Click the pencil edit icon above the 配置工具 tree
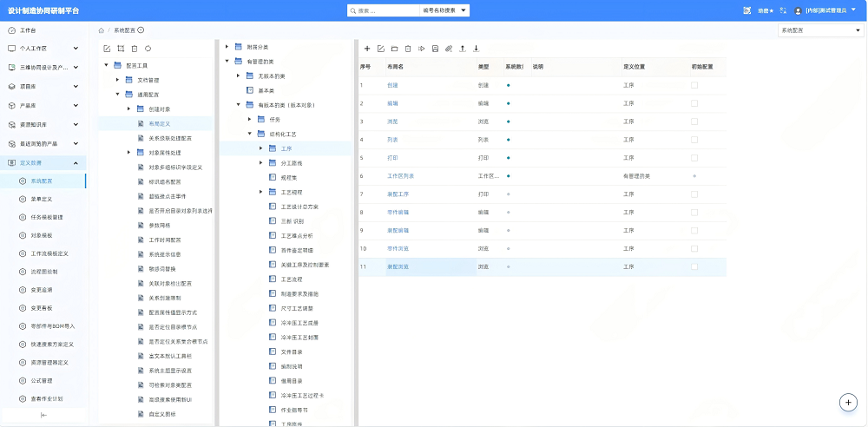Viewport: 868px width, 427px height. [108, 49]
